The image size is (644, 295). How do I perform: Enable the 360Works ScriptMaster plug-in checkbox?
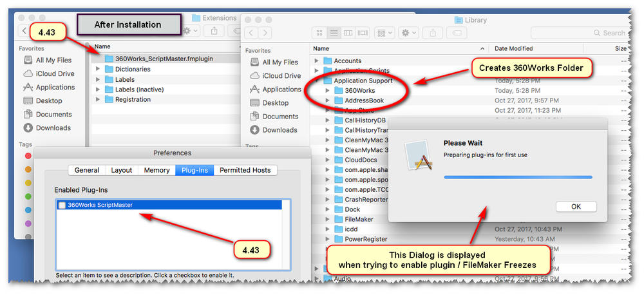click(62, 205)
